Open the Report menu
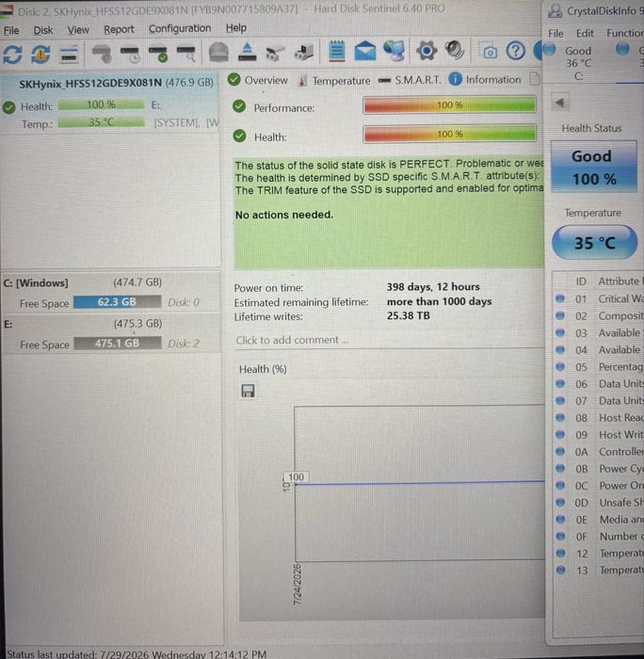Image resolution: width=644 pixels, height=659 pixels. click(119, 29)
